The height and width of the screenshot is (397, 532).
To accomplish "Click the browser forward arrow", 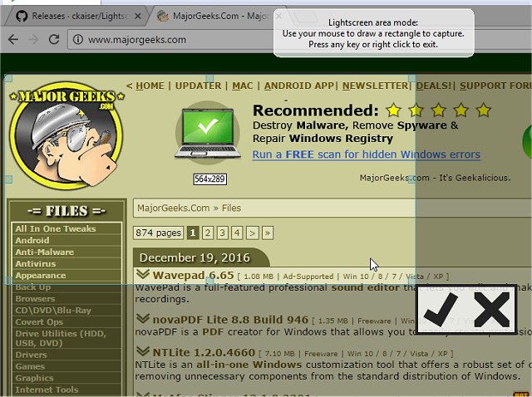I will coord(33,40).
